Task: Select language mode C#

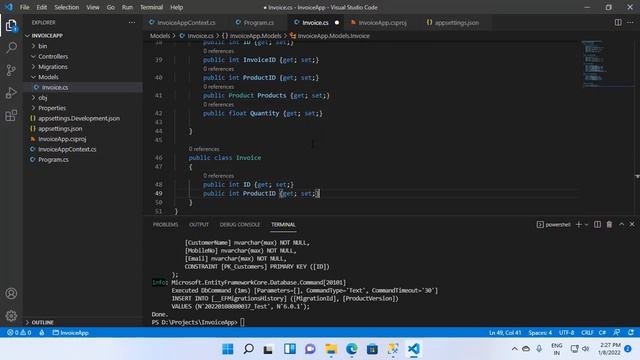Action: [602, 333]
